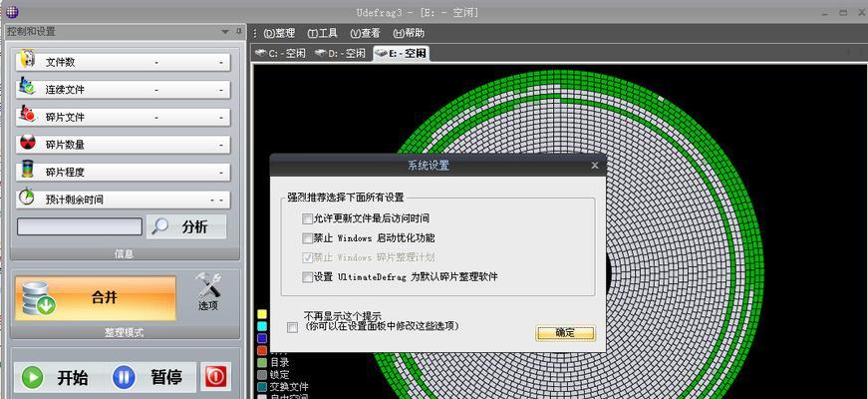Open the 整理 menu

[280, 33]
